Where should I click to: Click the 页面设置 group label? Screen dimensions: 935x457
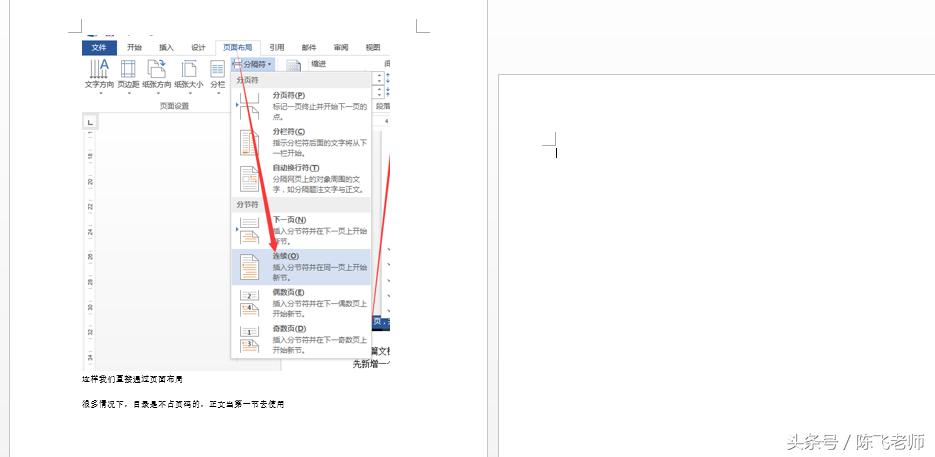[174, 106]
